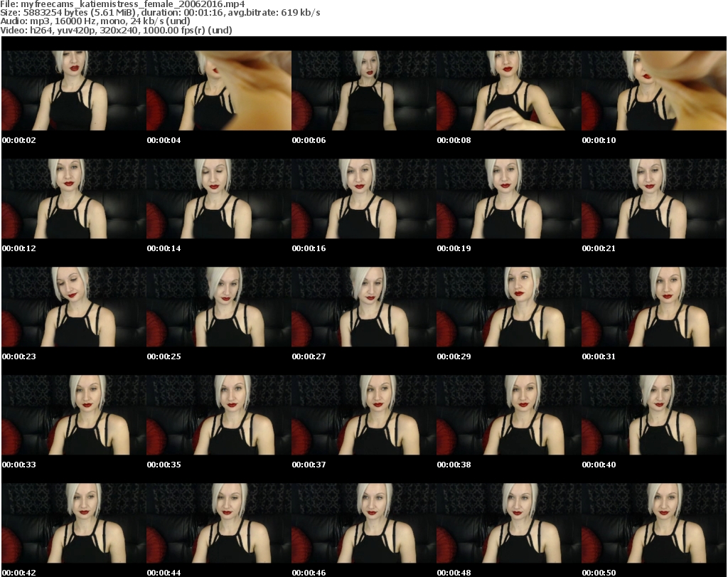Click the 'Audio: mp3, 16000 Hz' info line

[95, 21]
